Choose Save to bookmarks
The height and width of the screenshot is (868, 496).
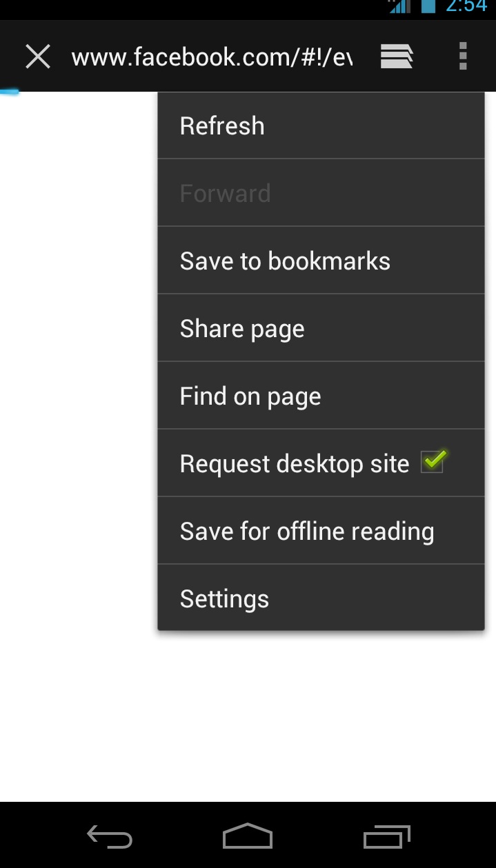pyautogui.click(x=321, y=261)
